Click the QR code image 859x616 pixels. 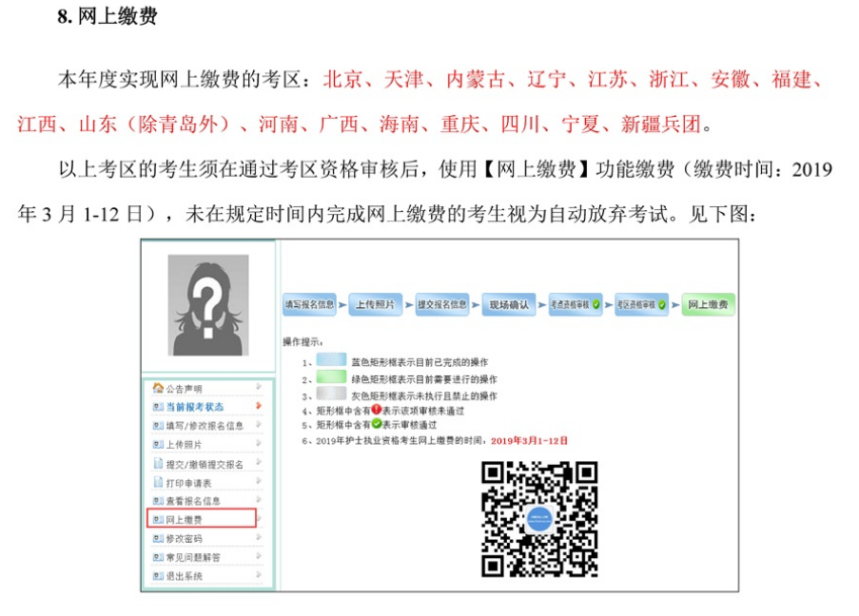point(539,519)
